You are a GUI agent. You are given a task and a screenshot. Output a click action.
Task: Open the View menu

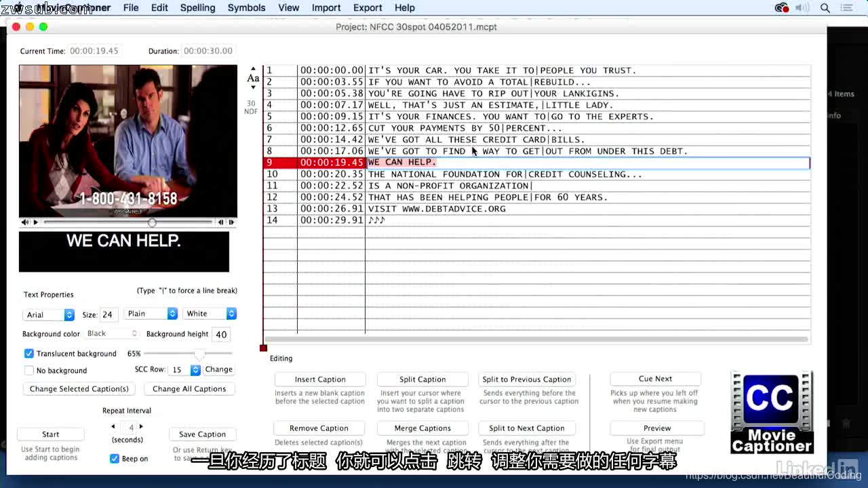point(288,8)
